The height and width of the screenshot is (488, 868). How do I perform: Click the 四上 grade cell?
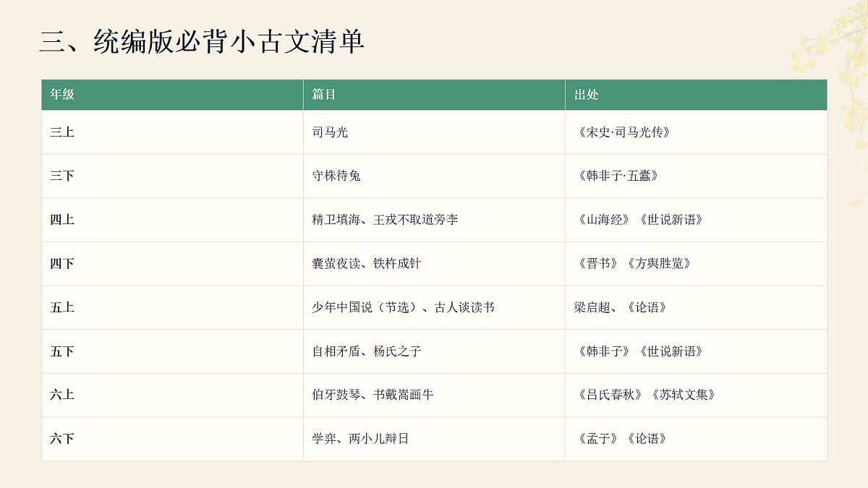pyautogui.click(x=172, y=220)
